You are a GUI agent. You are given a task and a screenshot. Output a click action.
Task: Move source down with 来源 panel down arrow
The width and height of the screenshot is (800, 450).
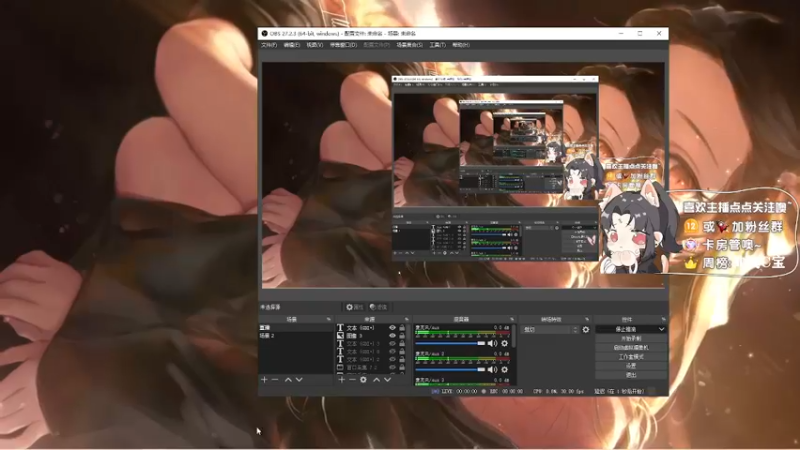(387, 380)
